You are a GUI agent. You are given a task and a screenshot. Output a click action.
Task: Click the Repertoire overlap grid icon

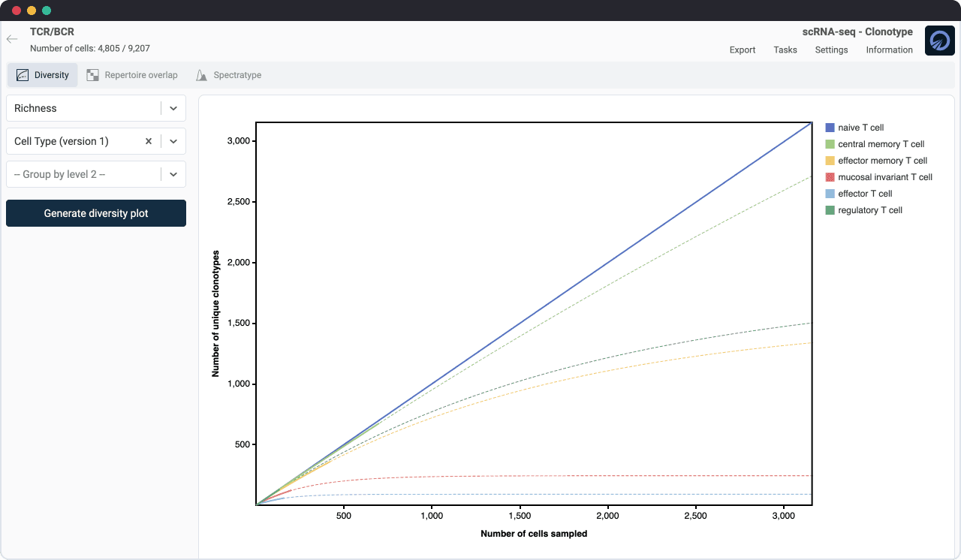point(92,75)
